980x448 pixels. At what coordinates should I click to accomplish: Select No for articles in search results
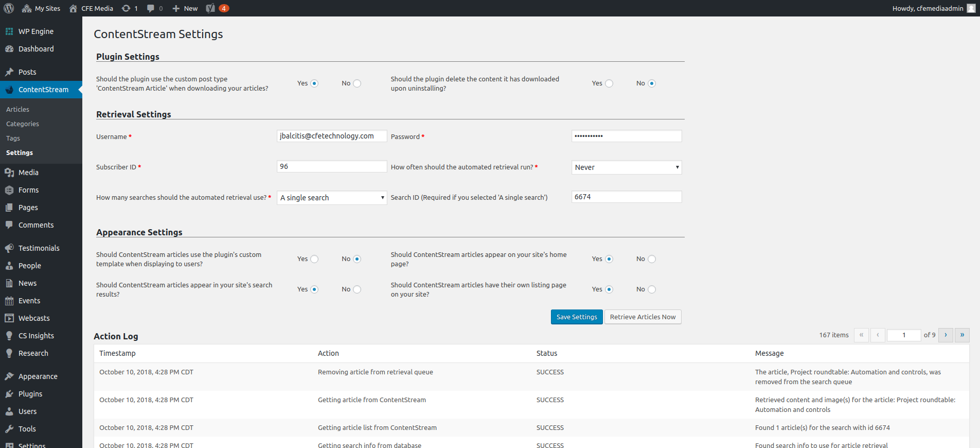pyautogui.click(x=357, y=289)
